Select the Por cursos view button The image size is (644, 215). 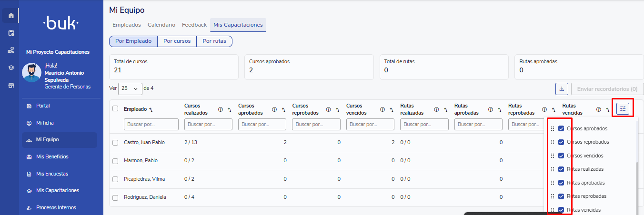coord(177,41)
